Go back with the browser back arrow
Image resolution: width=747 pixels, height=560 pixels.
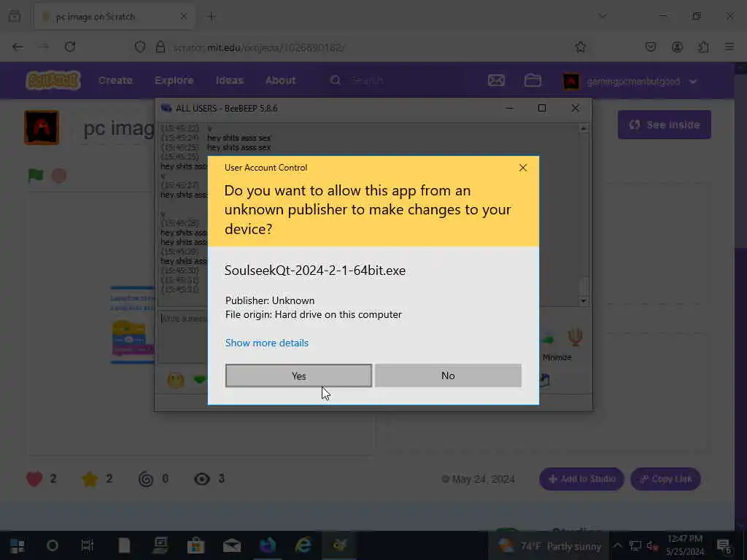pos(18,47)
